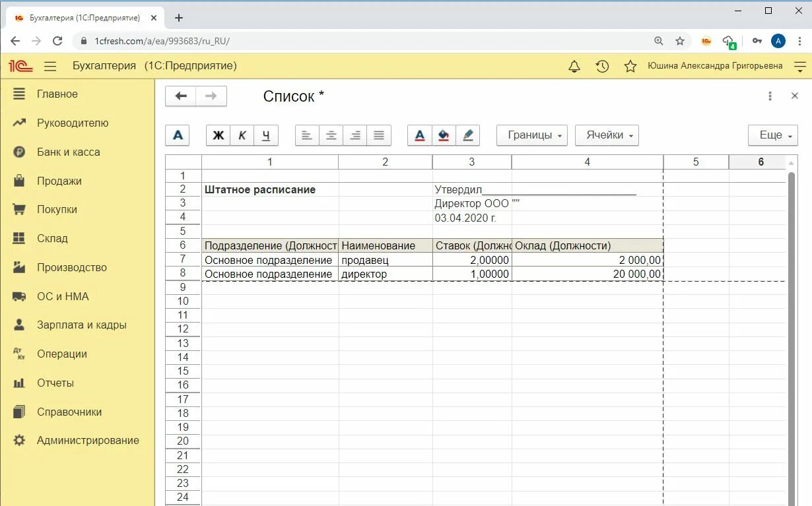
Task: Select cell with 20 000,00
Action: [588, 274]
